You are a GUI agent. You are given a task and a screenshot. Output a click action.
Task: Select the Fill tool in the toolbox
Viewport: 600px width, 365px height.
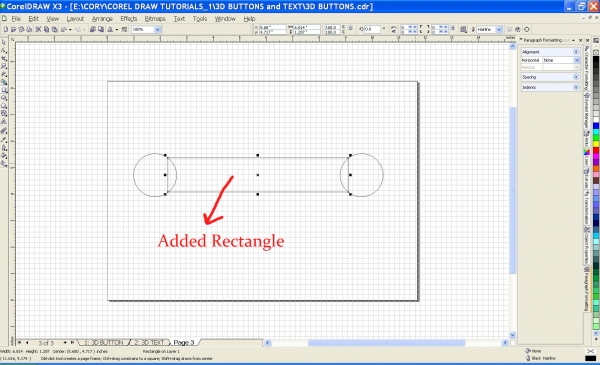[x=4, y=156]
